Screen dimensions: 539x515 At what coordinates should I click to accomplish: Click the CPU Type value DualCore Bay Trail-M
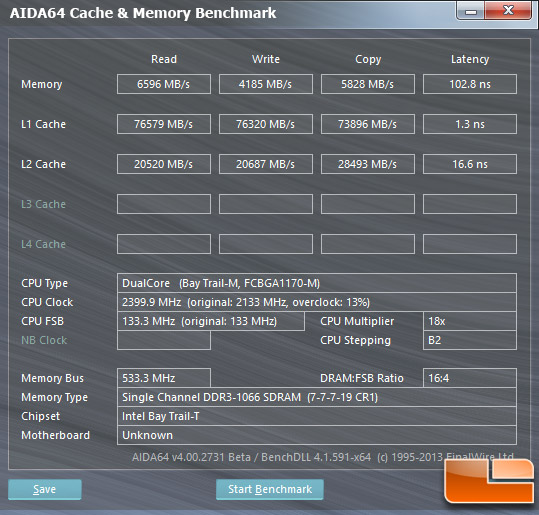[317, 283]
